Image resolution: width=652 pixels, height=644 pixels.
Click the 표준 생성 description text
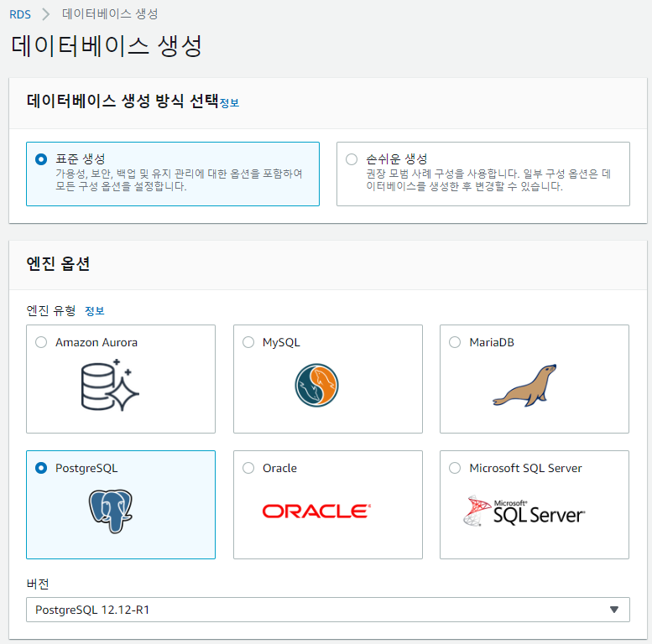tap(179, 179)
